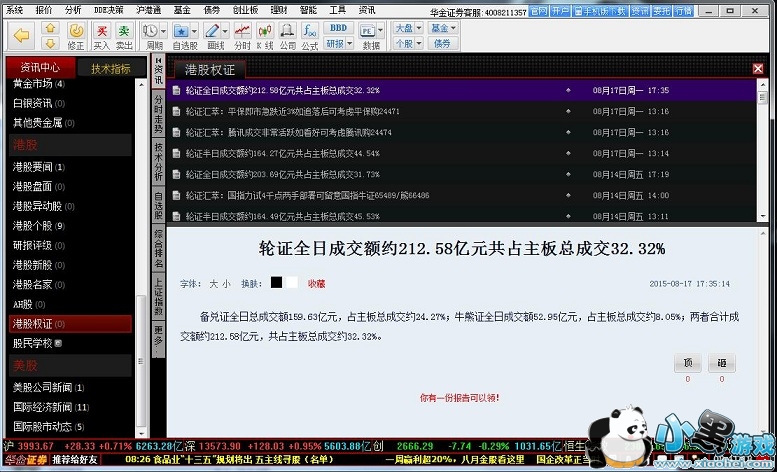
Task: Open the 报价 menu
Action: 44,9
